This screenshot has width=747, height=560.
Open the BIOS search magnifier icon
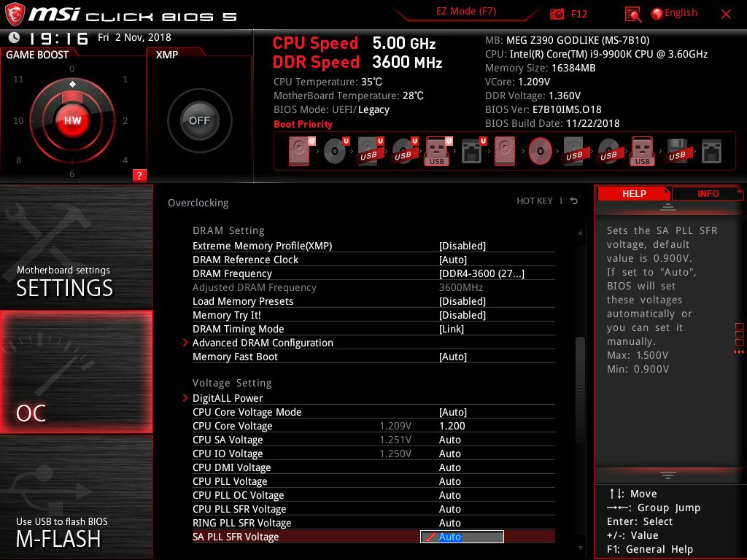pos(632,15)
